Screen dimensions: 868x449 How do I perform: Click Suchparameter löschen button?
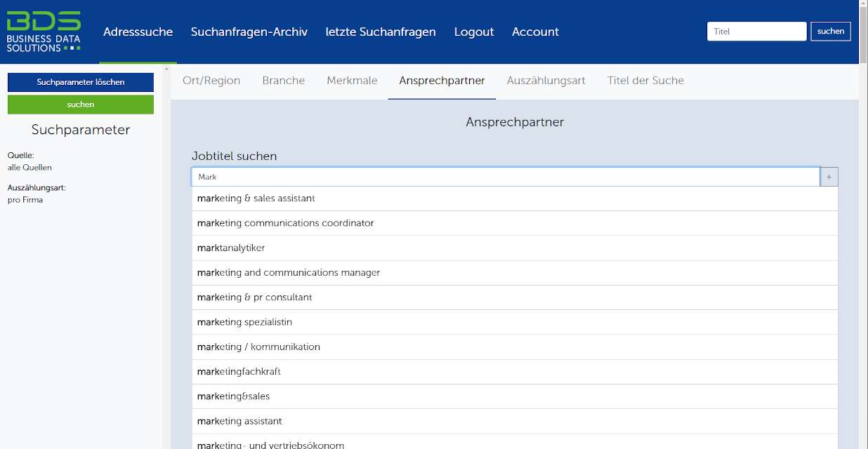click(x=81, y=82)
